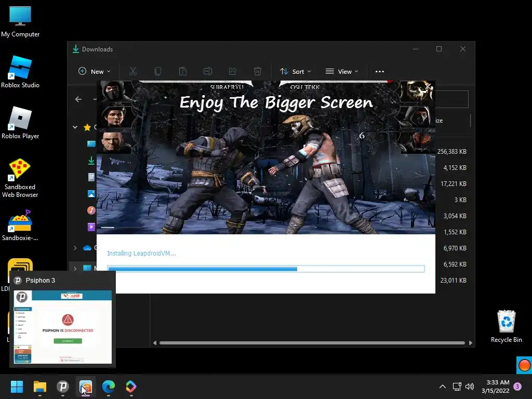Open the Sort dropdown
The image size is (532, 399).
tap(295, 71)
